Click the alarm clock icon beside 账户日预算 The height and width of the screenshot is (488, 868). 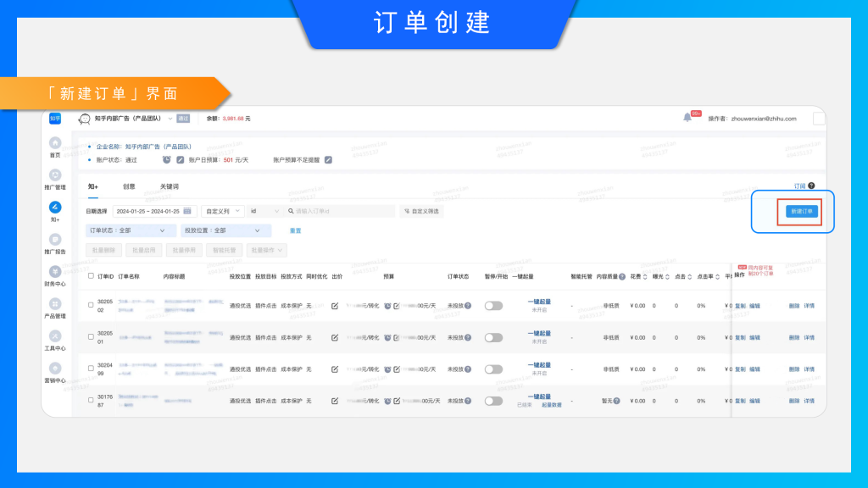[x=167, y=160]
